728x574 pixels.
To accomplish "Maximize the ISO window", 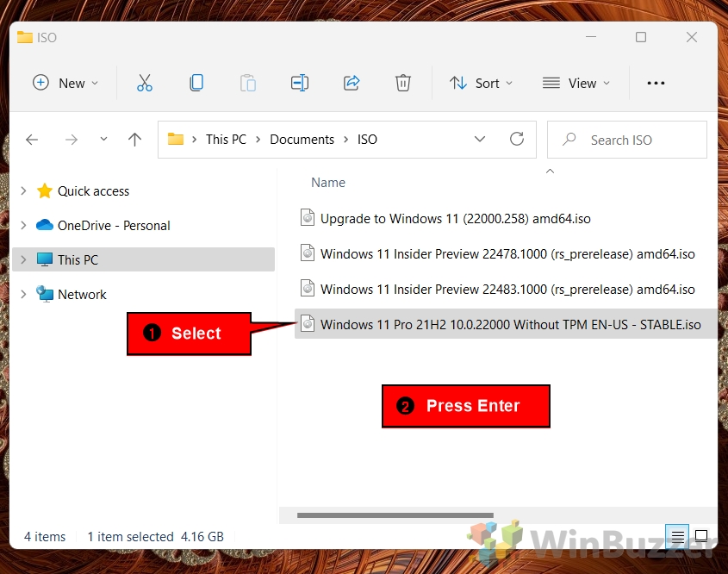I will pyautogui.click(x=641, y=37).
